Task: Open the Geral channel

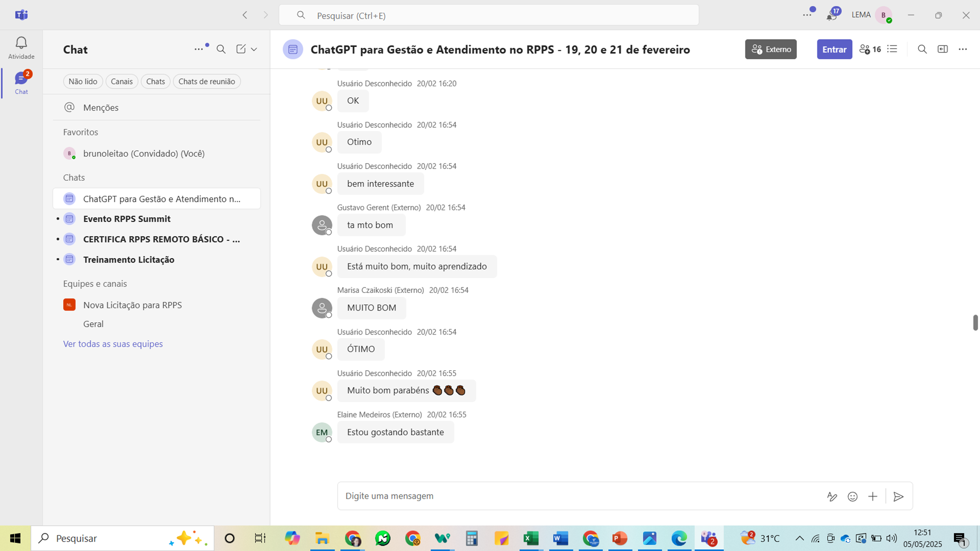Action: pyautogui.click(x=93, y=324)
